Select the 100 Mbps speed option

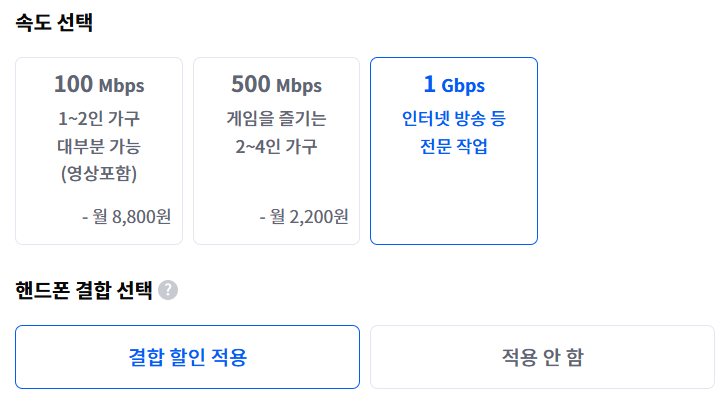click(99, 151)
